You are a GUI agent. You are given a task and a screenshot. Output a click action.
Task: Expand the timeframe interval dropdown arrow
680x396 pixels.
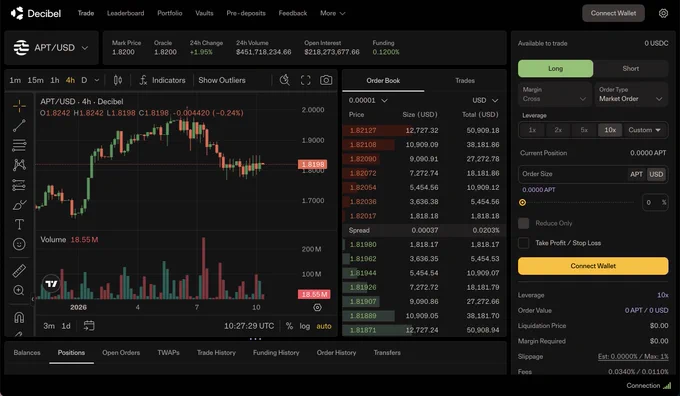(97, 80)
